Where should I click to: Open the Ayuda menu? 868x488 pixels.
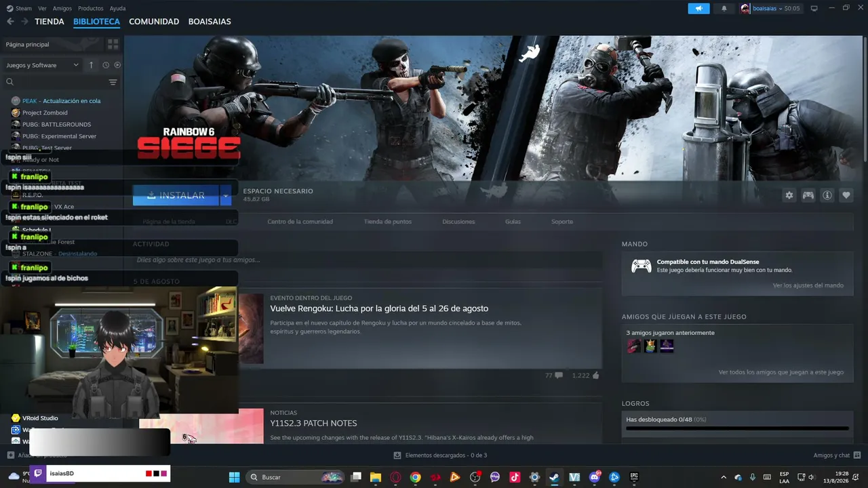tap(118, 8)
